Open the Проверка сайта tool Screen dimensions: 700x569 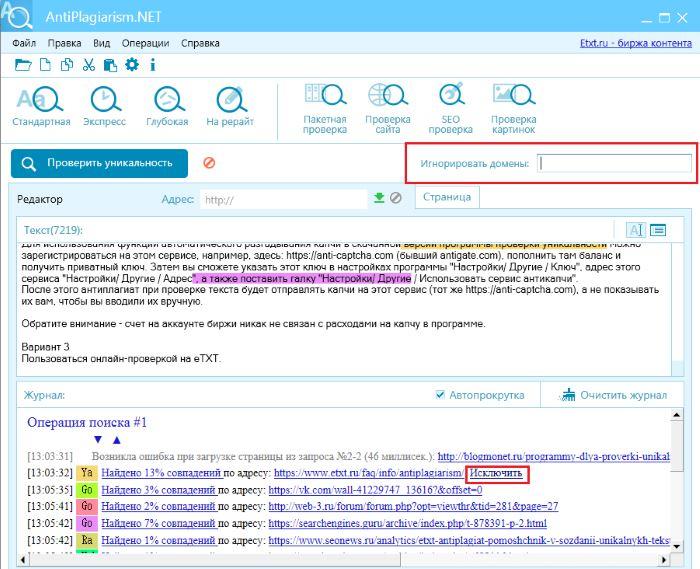pos(388,109)
